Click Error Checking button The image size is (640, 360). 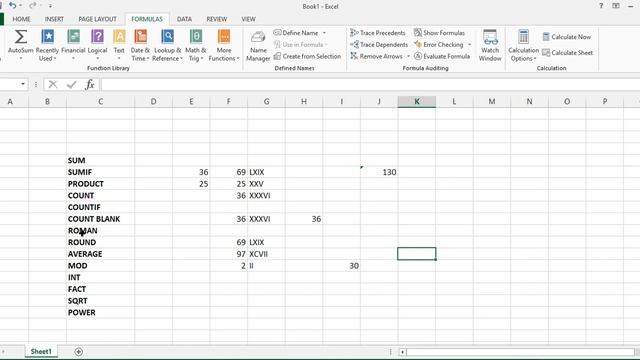439,44
